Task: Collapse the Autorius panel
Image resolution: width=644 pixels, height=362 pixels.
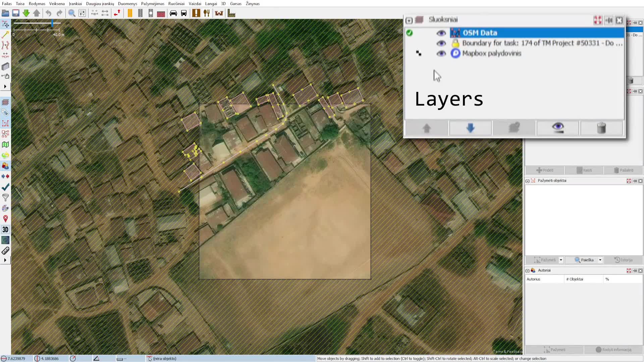Action: [x=527, y=271]
